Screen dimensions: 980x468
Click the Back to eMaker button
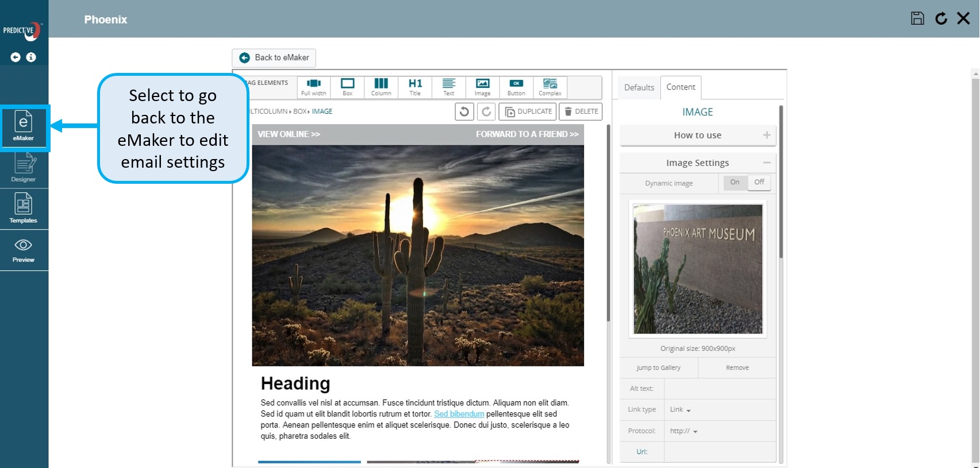(274, 57)
